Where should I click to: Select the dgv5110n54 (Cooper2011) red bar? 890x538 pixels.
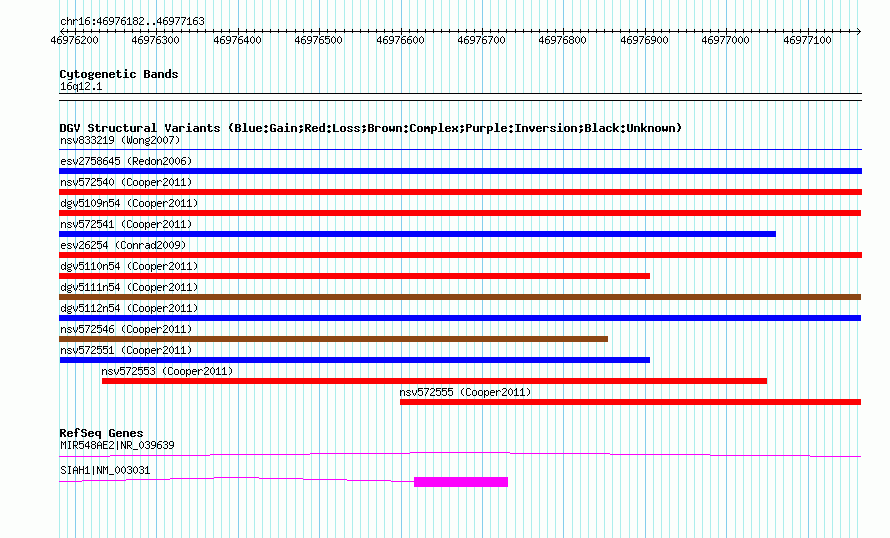point(354,276)
